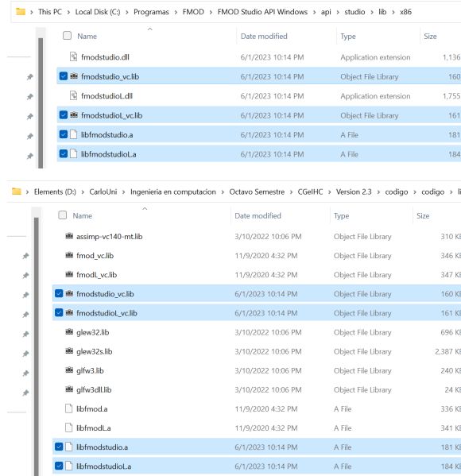
Task: Click the file icon of libfmodstudio.a in codigo folder
Action: click(69, 447)
